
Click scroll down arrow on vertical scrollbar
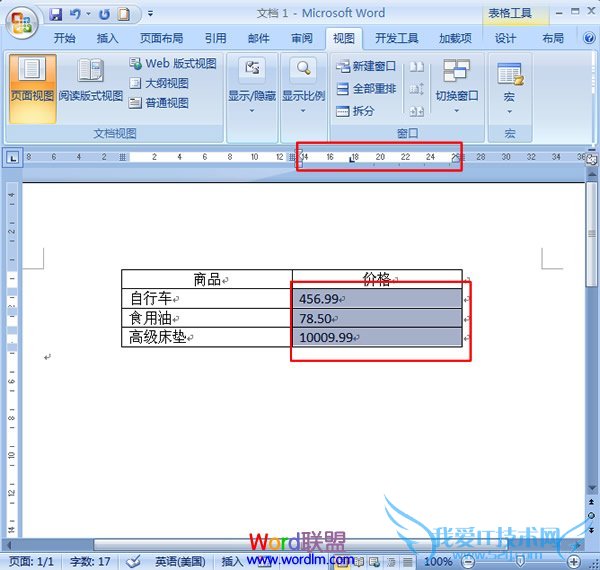click(592, 488)
